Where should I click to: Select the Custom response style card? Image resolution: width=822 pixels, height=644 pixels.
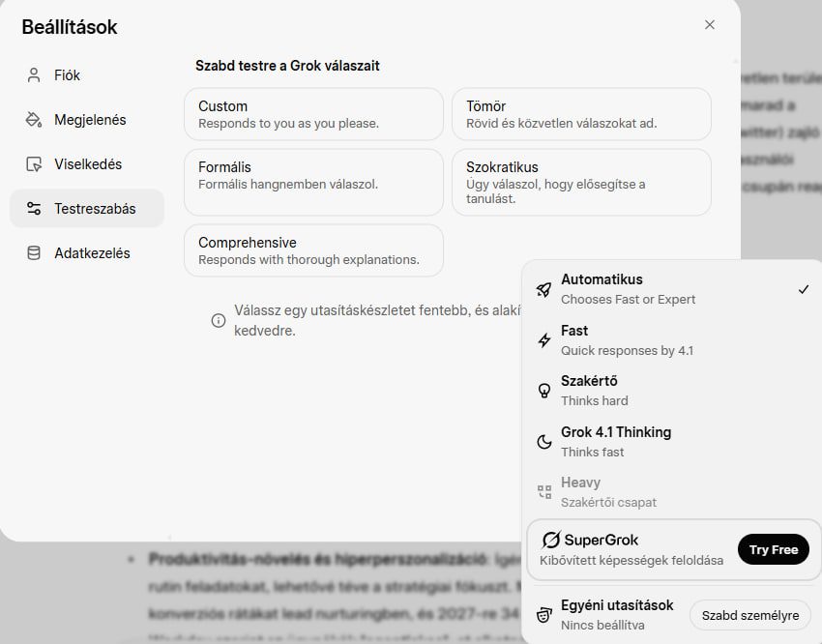coord(313,114)
